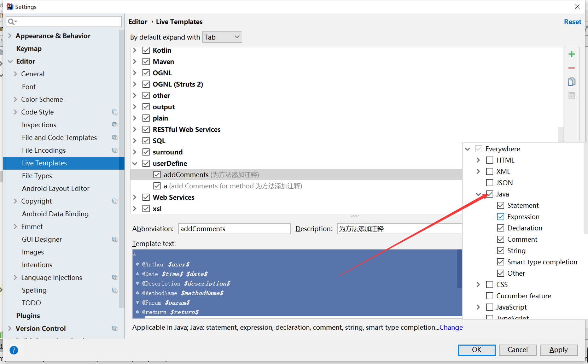Click the Cancel button
Viewport: 588px width, 364px height.
pos(518,350)
